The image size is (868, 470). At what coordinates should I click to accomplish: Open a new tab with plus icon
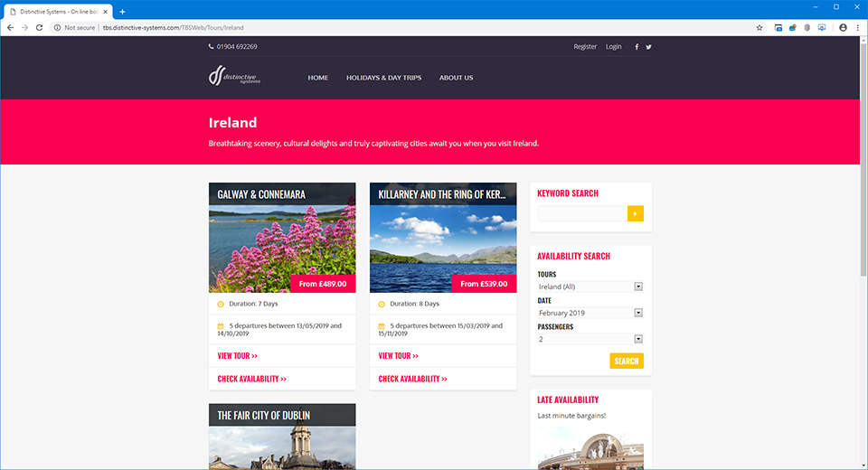pos(122,12)
